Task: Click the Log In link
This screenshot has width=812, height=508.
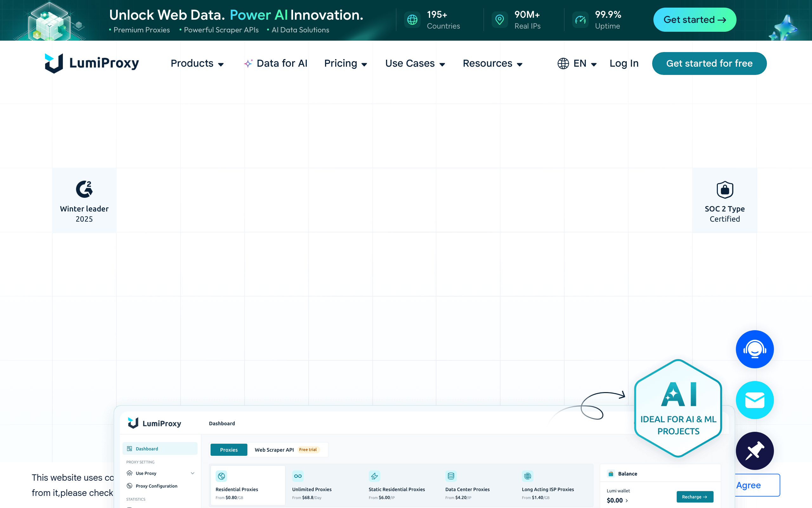Action: (x=624, y=63)
